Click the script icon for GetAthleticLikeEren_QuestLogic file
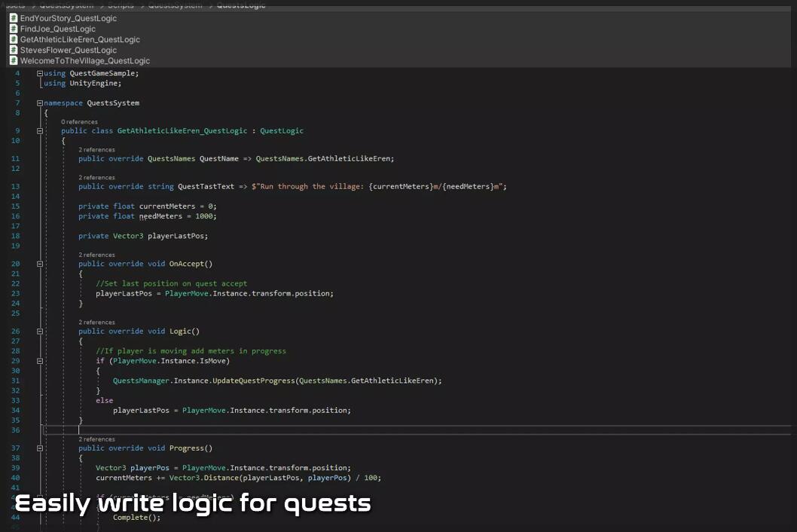The image size is (797, 532). click(14, 39)
